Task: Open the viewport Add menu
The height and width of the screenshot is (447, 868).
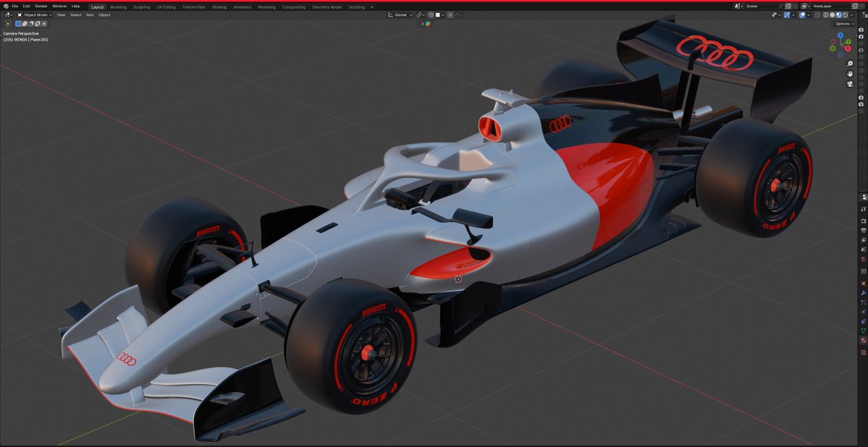Action: tap(90, 15)
